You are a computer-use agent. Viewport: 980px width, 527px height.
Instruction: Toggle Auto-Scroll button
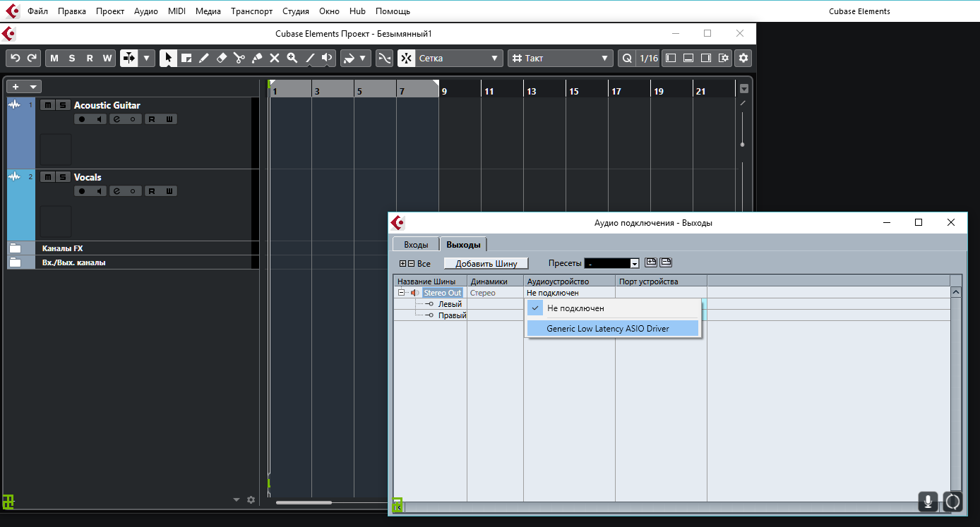click(x=129, y=58)
